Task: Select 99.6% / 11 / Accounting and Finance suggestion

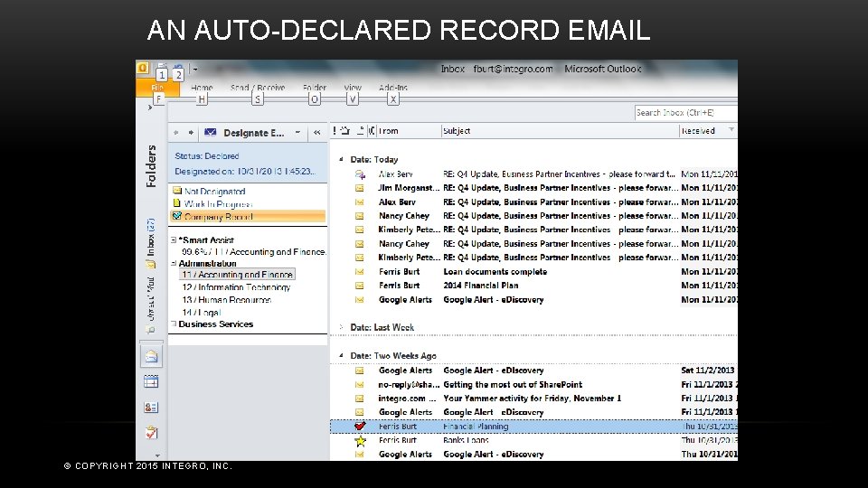Action: point(253,252)
